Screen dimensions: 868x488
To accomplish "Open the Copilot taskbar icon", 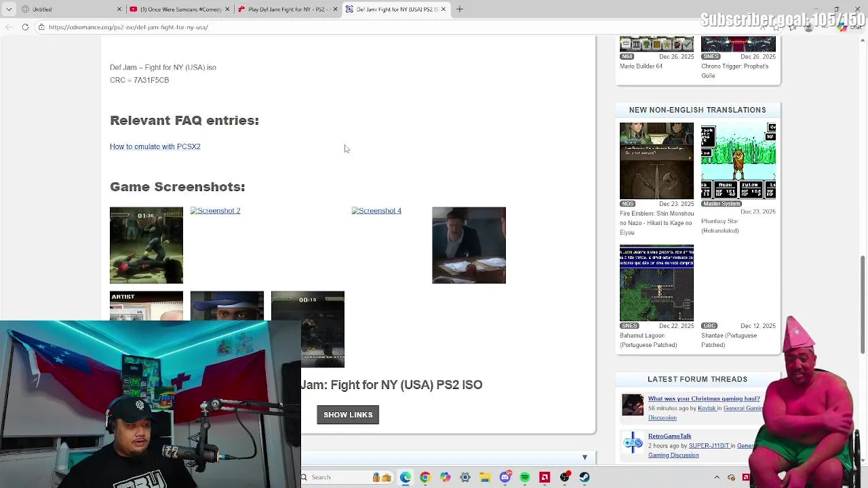I will click(x=445, y=477).
